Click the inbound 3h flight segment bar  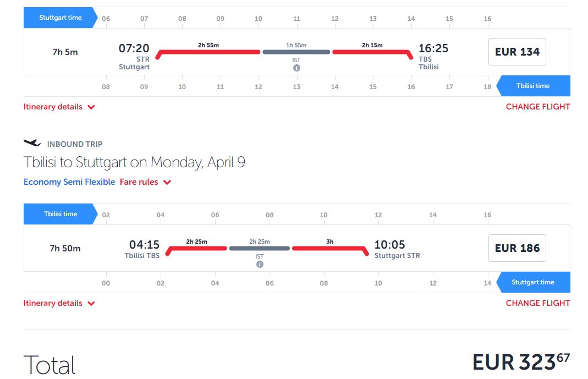click(x=329, y=249)
